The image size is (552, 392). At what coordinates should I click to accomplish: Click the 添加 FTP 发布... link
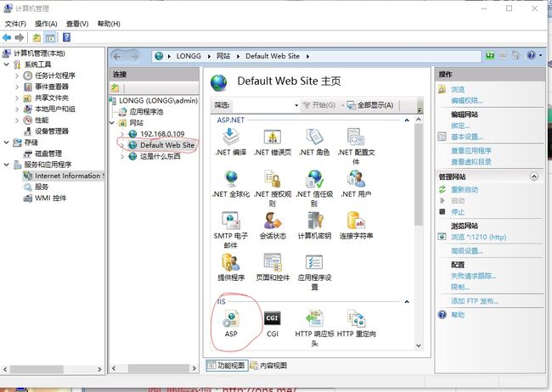pyautogui.click(x=475, y=301)
